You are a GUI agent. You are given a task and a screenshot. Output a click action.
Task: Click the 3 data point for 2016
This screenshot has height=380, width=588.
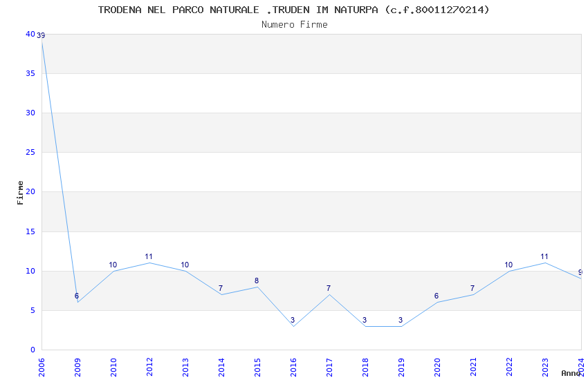[293, 326]
